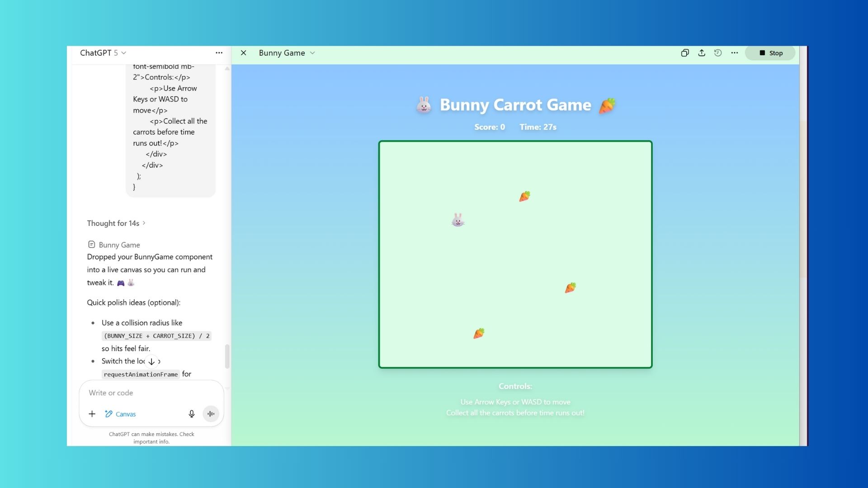Viewport: 868px width, 488px height.
Task: Select the Canvas pencil tool
Action: coord(120,413)
